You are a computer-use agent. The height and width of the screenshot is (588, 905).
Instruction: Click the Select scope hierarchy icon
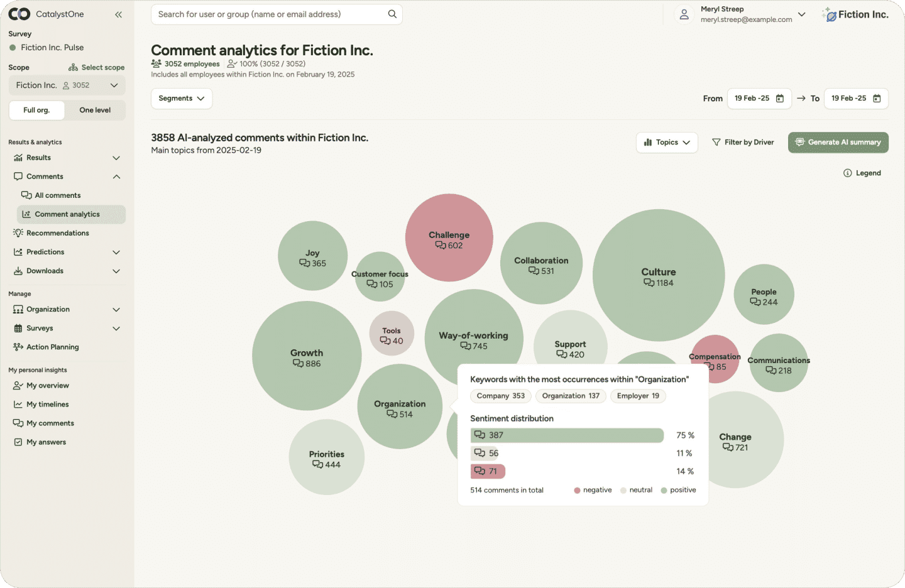pyautogui.click(x=74, y=67)
